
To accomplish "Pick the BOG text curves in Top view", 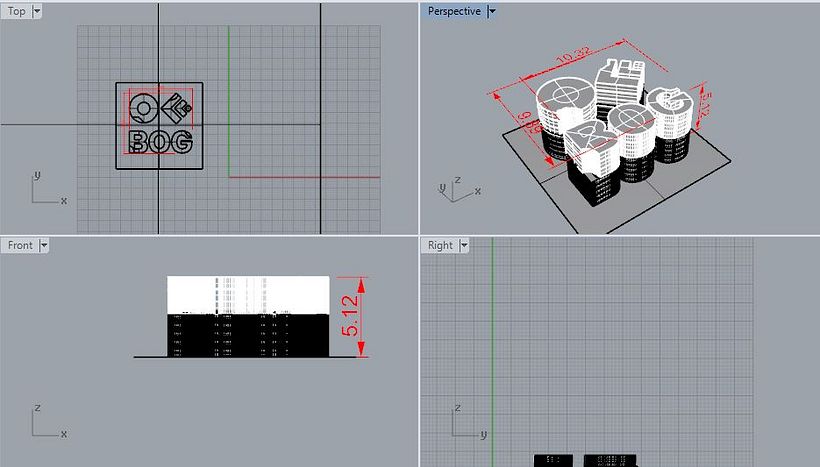I will point(160,142).
